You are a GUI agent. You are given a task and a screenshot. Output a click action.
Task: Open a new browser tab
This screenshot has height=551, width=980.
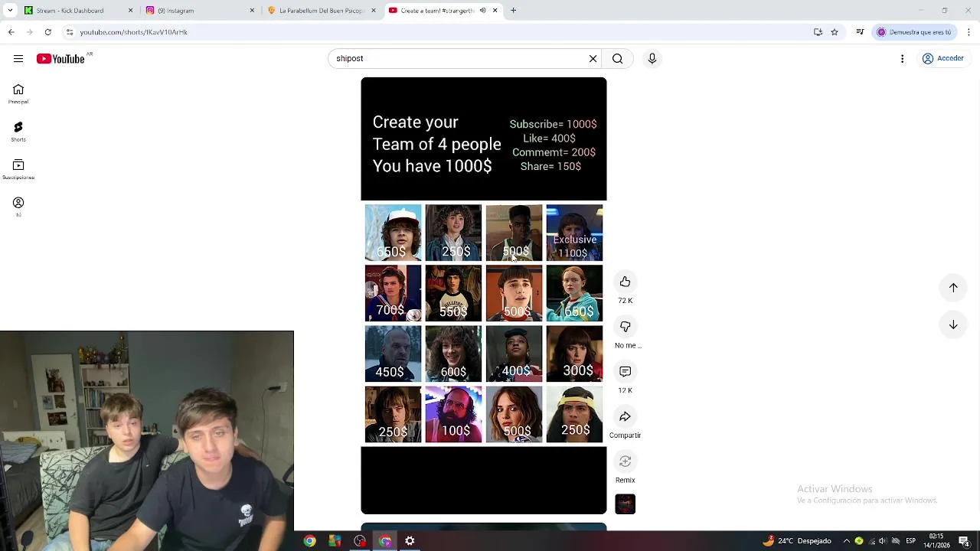tap(513, 11)
